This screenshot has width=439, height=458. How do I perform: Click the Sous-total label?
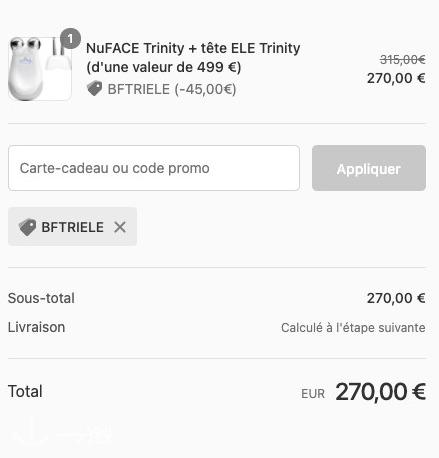pos(41,298)
